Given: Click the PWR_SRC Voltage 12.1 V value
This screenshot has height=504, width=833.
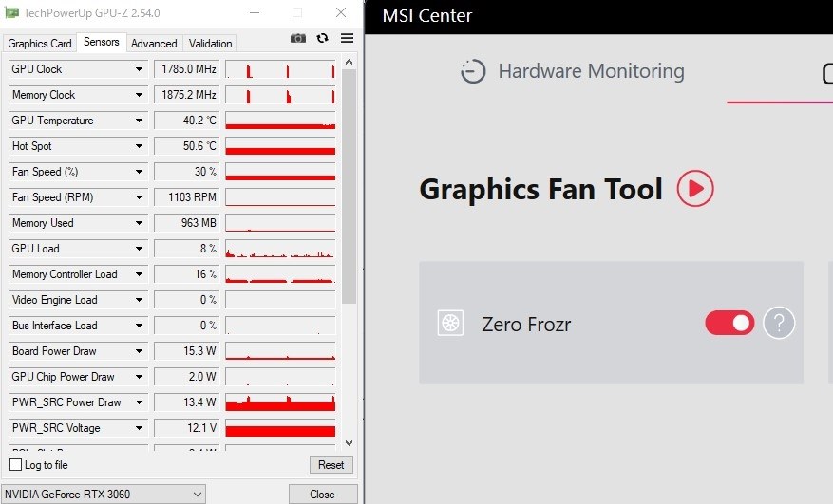Looking at the screenshot, I should (186, 428).
